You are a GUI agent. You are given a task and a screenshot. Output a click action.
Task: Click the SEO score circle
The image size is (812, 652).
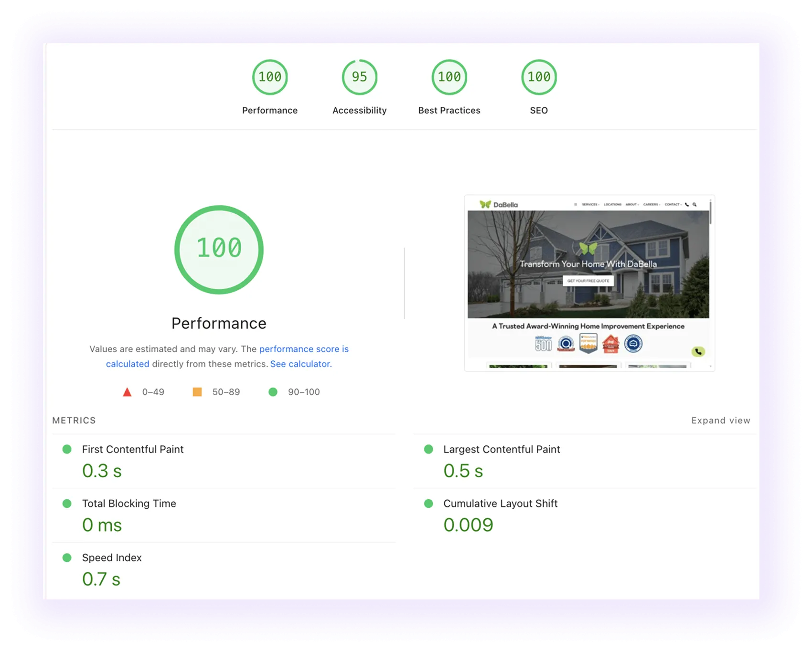(x=539, y=77)
